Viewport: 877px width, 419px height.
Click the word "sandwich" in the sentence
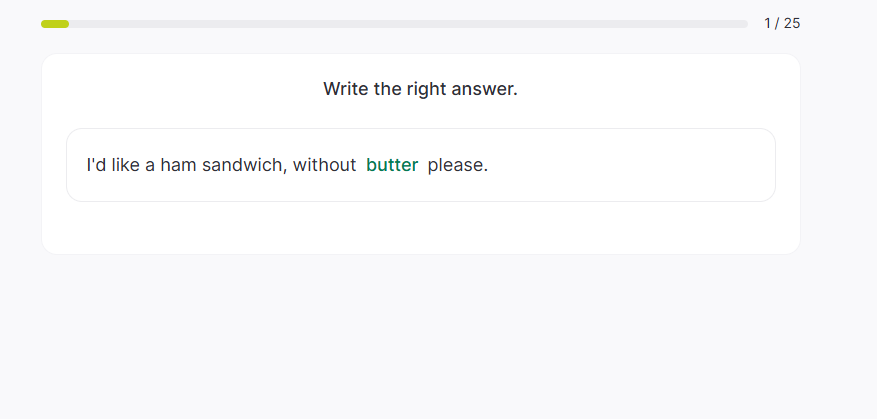[x=243, y=165]
